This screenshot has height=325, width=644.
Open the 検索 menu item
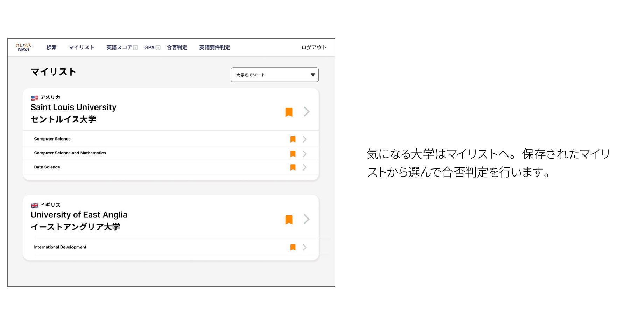(51, 47)
